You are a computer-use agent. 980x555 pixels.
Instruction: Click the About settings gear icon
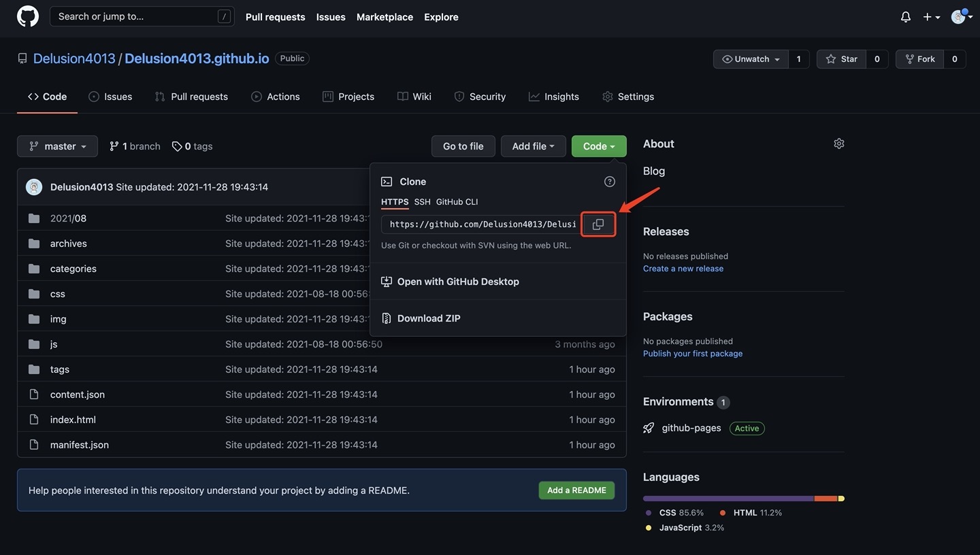[839, 144]
